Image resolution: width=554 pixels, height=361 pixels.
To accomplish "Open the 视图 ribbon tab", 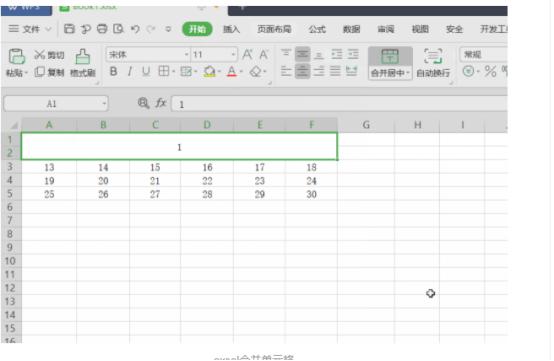I will pyautogui.click(x=420, y=29).
